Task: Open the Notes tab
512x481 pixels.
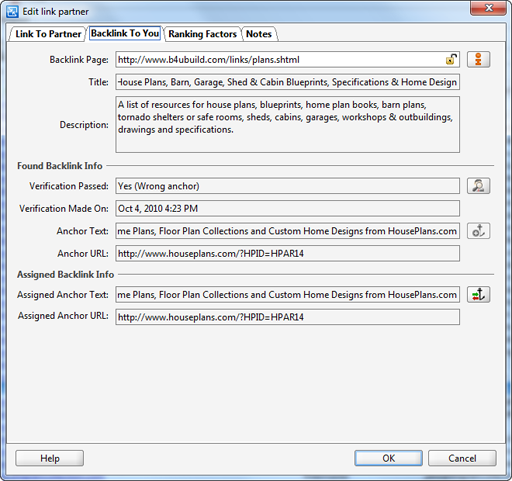Action: click(x=259, y=34)
